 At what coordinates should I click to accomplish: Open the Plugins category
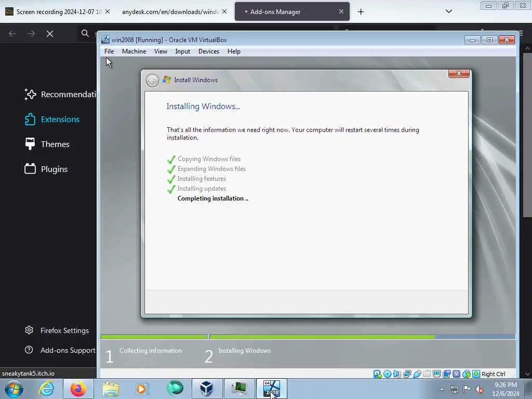coord(46,169)
